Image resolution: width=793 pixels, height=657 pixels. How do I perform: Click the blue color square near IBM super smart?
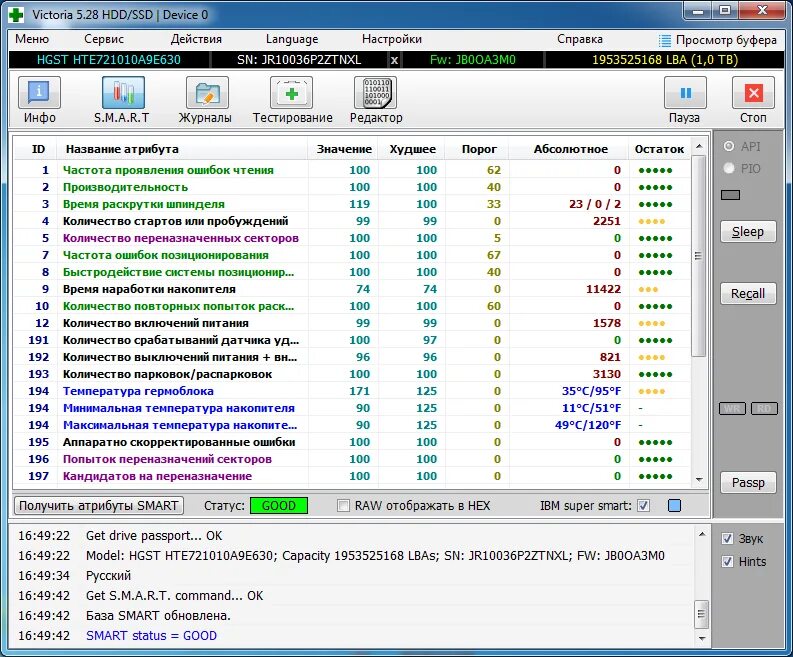point(674,505)
